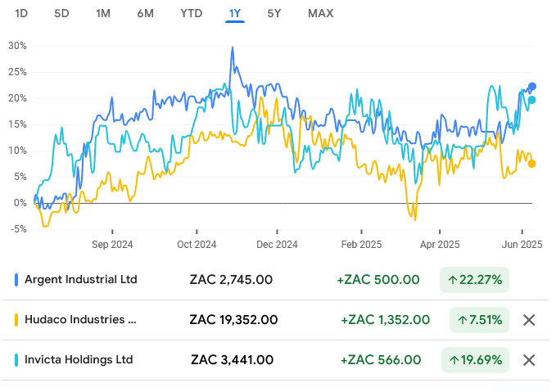This screenshot has height=392, width=556.
Task: Click the ZAC 19,352.00 price
Action: click(x=233, y=320)
